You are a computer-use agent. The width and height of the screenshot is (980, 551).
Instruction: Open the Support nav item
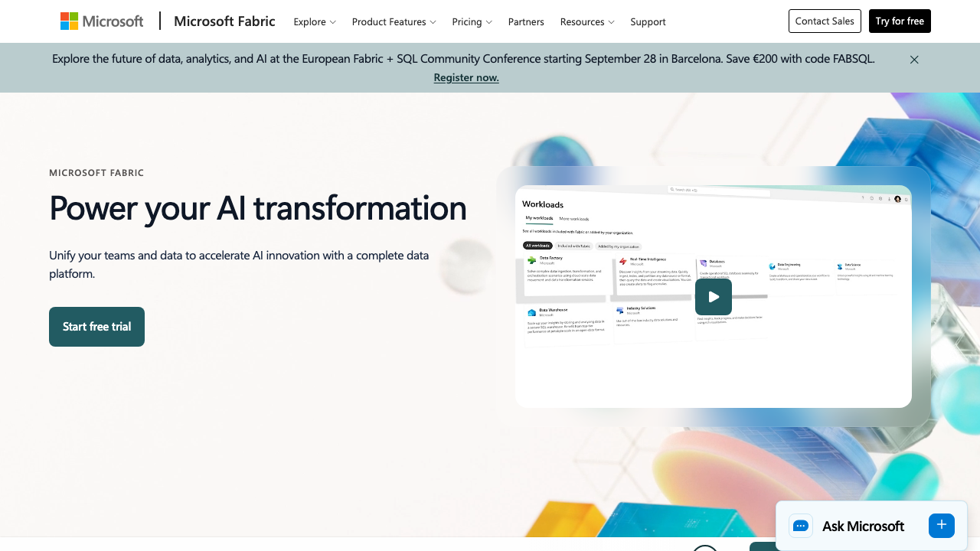pos(648,21)
